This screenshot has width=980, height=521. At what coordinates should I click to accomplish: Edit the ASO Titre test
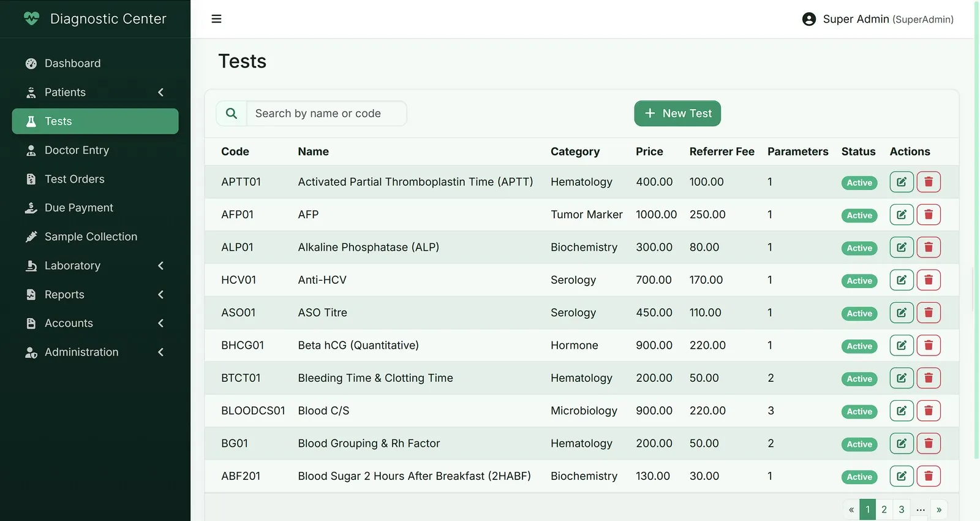(902, 313)
